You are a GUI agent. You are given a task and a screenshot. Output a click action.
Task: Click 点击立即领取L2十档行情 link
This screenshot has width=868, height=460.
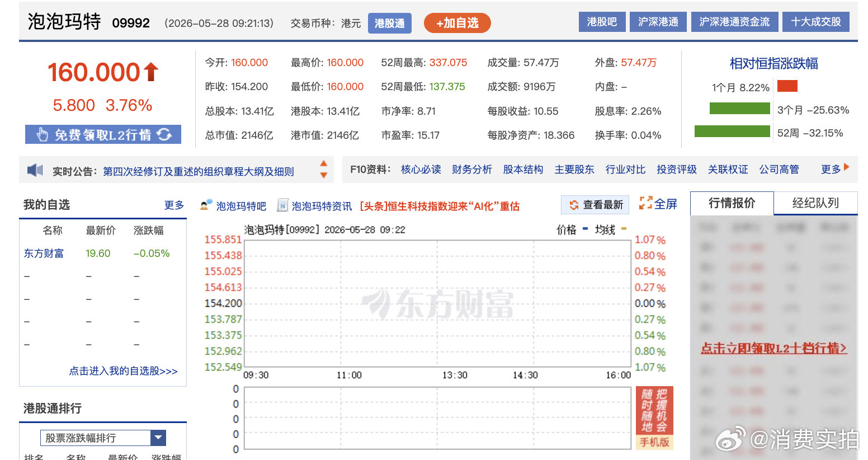(x=773, y=348)
